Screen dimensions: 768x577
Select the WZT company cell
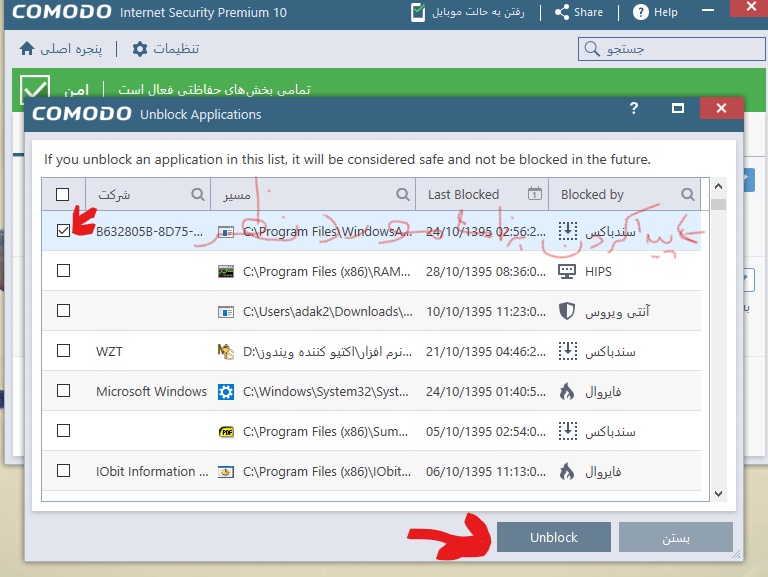click(109, 351)
